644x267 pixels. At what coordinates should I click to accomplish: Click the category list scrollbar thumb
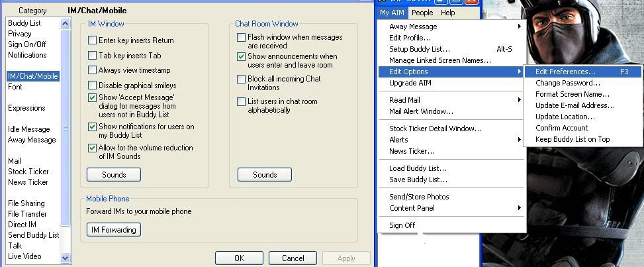(66, 128)
